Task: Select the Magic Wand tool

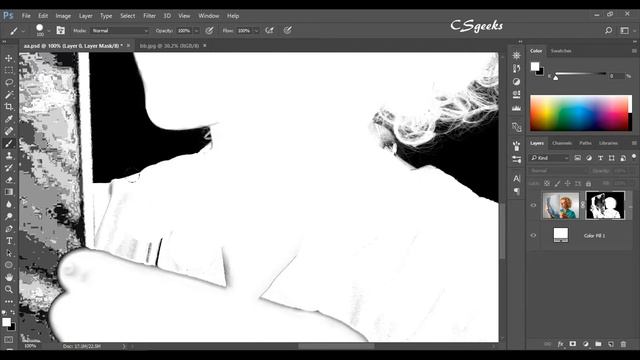Action: 9,95
